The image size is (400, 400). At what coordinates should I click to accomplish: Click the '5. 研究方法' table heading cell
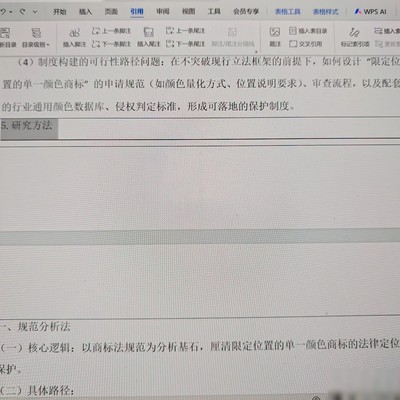tap(29, 128)
